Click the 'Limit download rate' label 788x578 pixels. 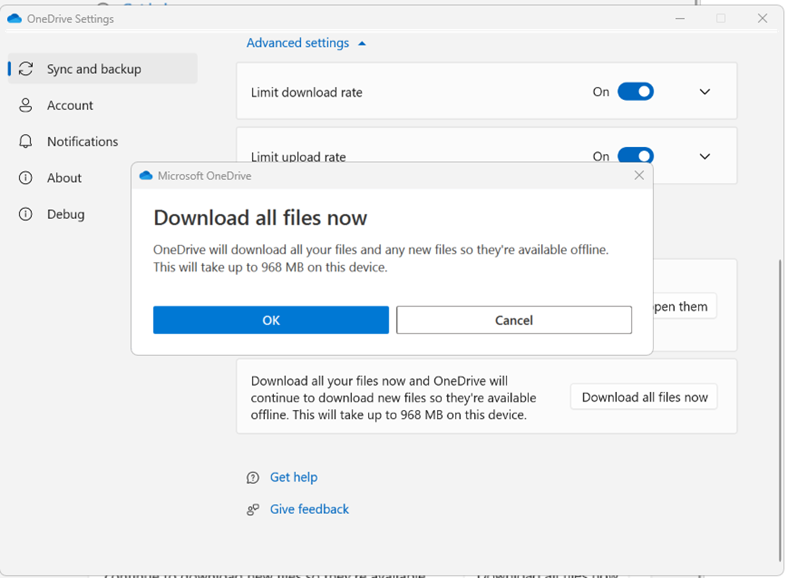(307, 92)
